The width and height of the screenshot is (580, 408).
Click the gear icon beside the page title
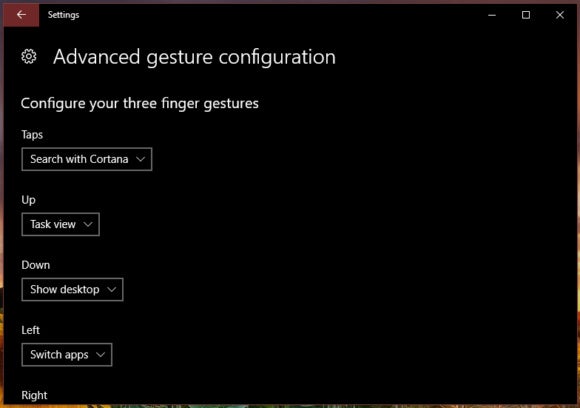[29, 57]
